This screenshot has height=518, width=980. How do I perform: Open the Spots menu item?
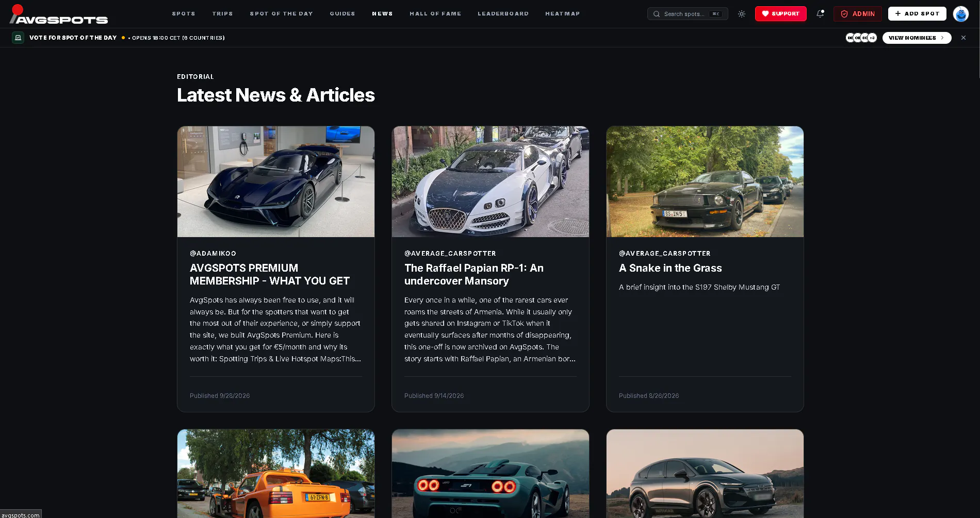coord(184,14)
